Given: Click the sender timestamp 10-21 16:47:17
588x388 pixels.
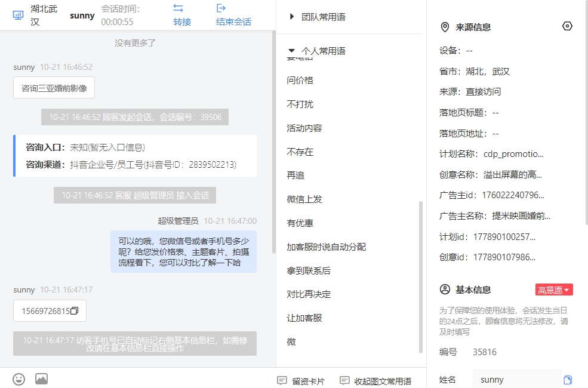Looking at the screenshot, I should 66,290.
